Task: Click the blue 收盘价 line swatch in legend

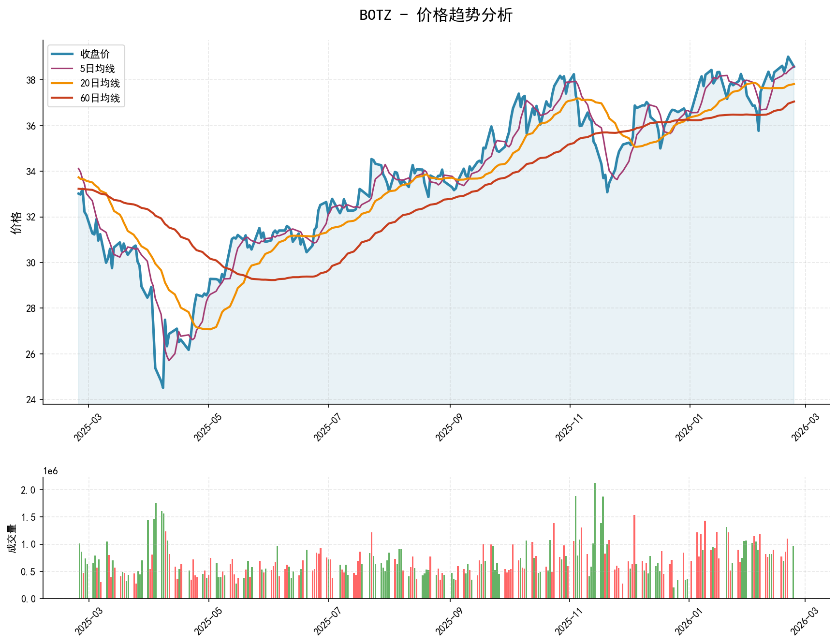Action: click(63, 54)
